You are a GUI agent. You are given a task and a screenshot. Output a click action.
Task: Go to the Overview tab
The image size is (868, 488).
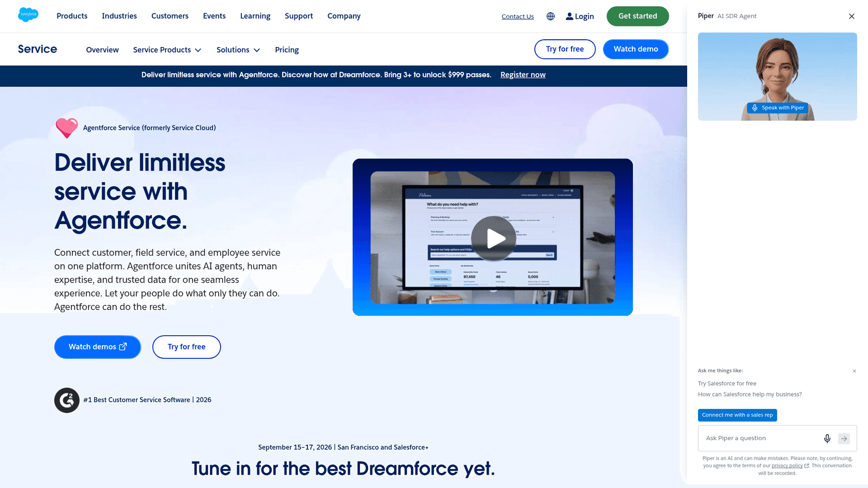pyautogui.click(x=102, y=50)
